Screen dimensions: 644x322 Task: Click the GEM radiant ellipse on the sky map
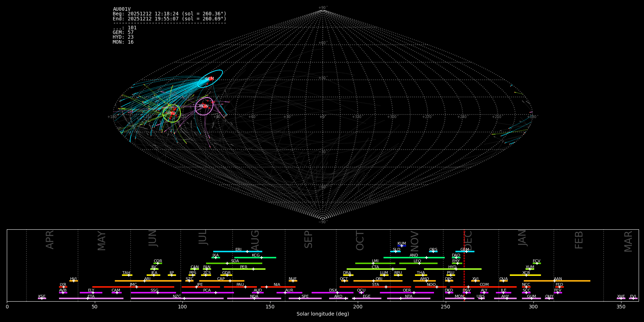click(210, 79)
